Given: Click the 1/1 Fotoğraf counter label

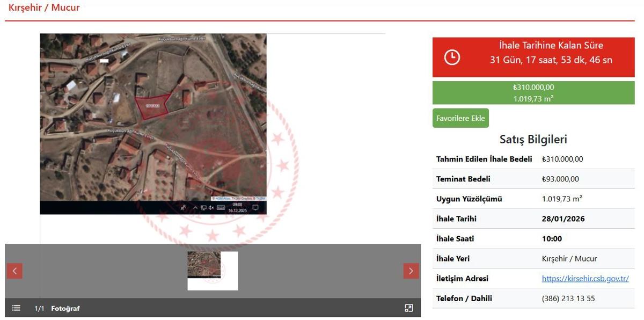Looking at the screenshot, I should pos(57,308).
